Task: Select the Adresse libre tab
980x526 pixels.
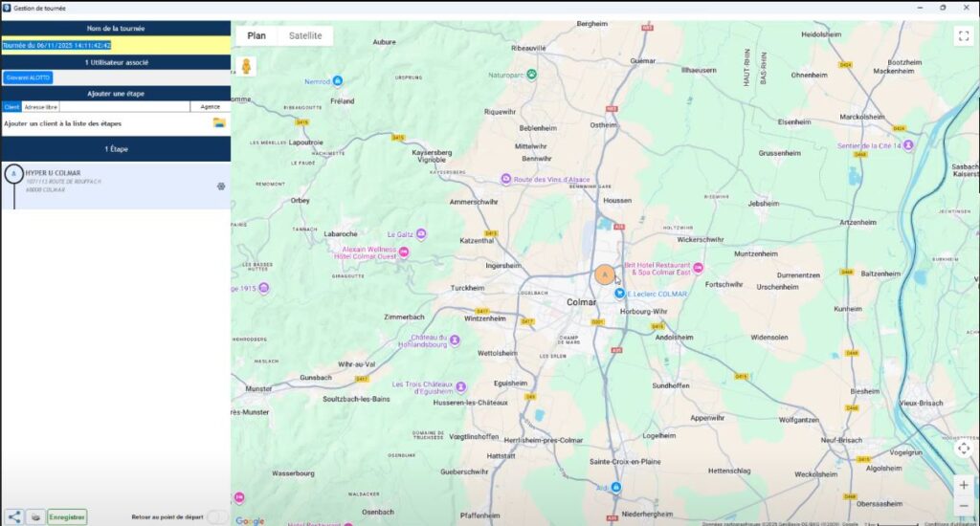Action: (x=40, y=107)
